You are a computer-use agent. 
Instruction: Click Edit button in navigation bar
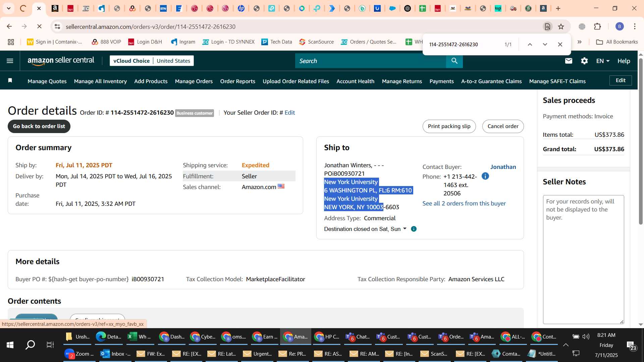(621, 80)
